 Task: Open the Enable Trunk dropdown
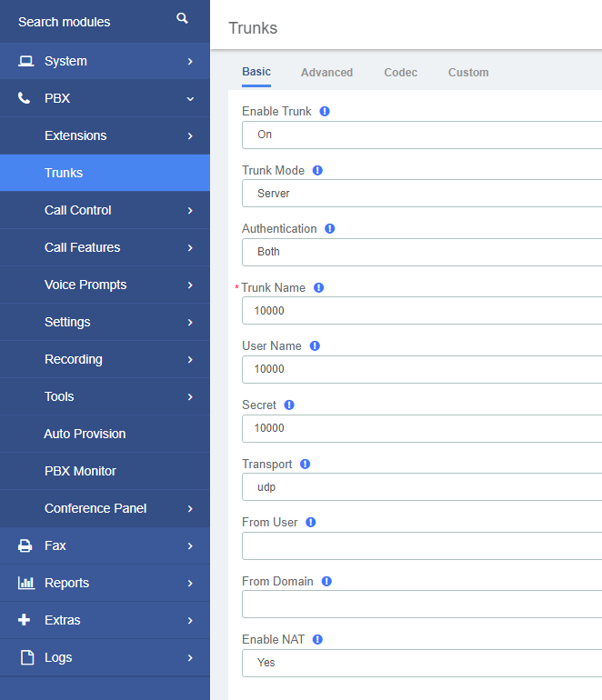click(x=422, y=135)
